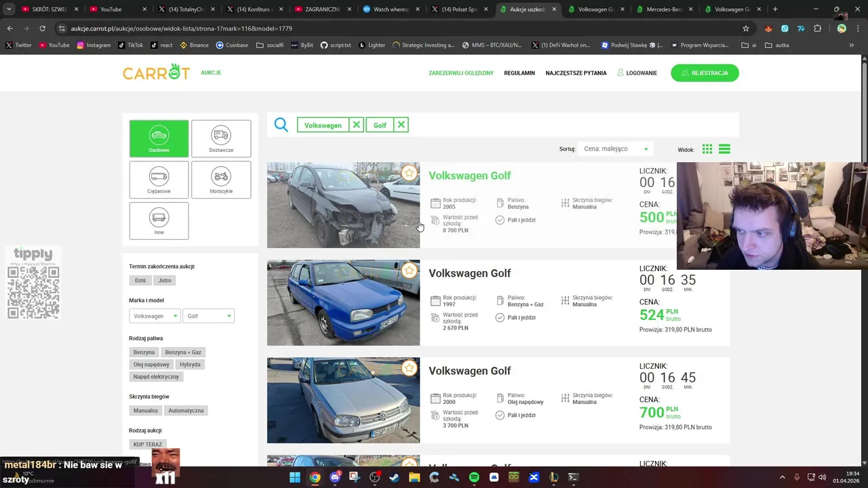Toggle the Olej napędowy fuel filter
Screen dimensions: 868x488
(151, 365)
